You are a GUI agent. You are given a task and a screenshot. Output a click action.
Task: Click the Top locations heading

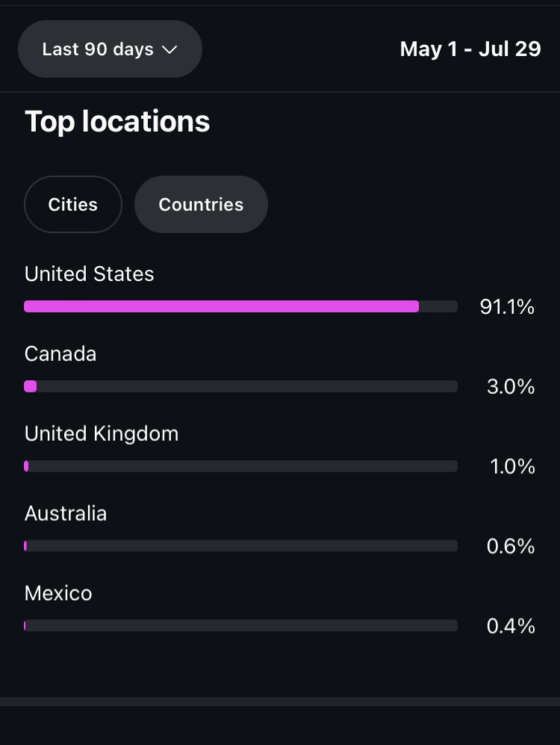click(117, 122)
